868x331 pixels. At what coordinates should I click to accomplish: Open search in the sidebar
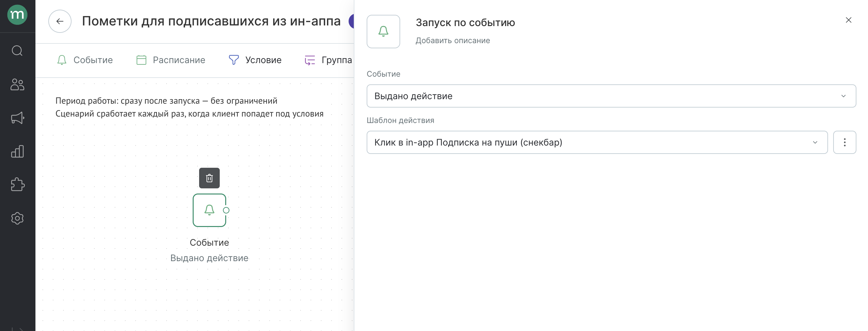17,51
